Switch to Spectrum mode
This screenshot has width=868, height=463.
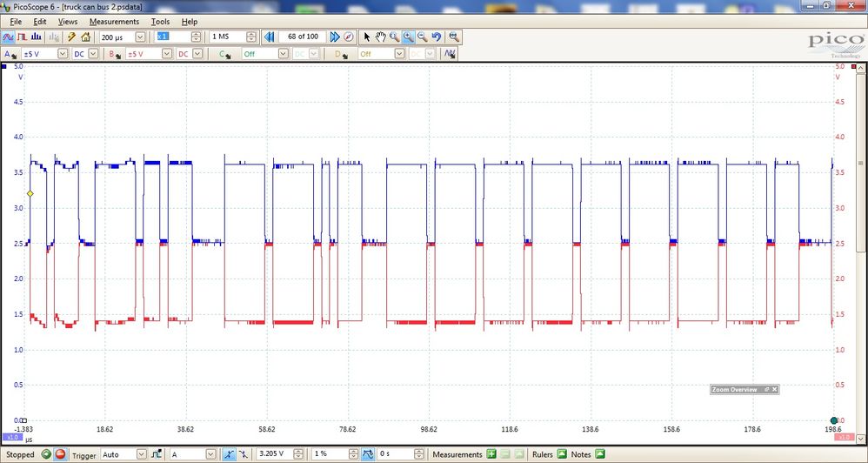click(x=36, y=37)
